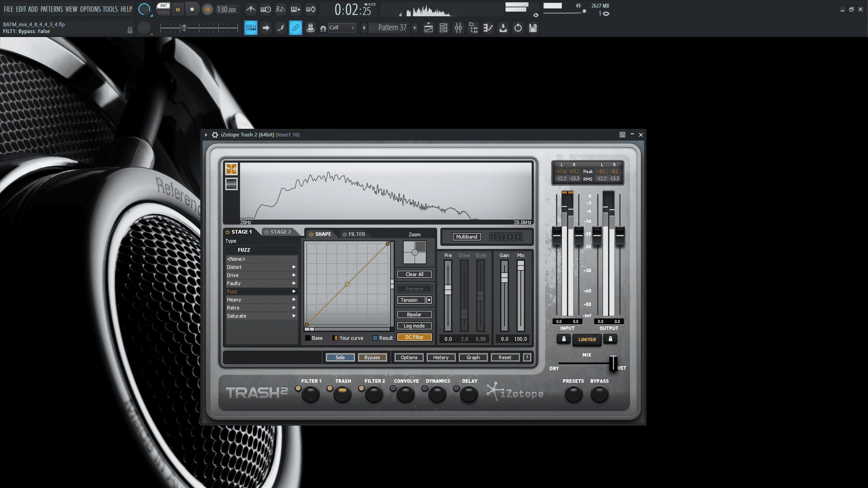Open the Trash 2 plugin settings gear icon
This screenshot has height=488, width=868.
[215, 135]
